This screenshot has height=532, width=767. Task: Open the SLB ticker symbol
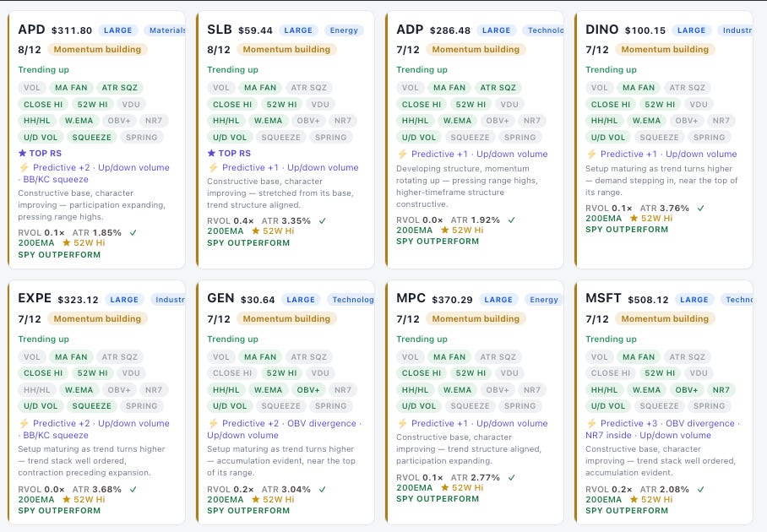coord(220,30)
